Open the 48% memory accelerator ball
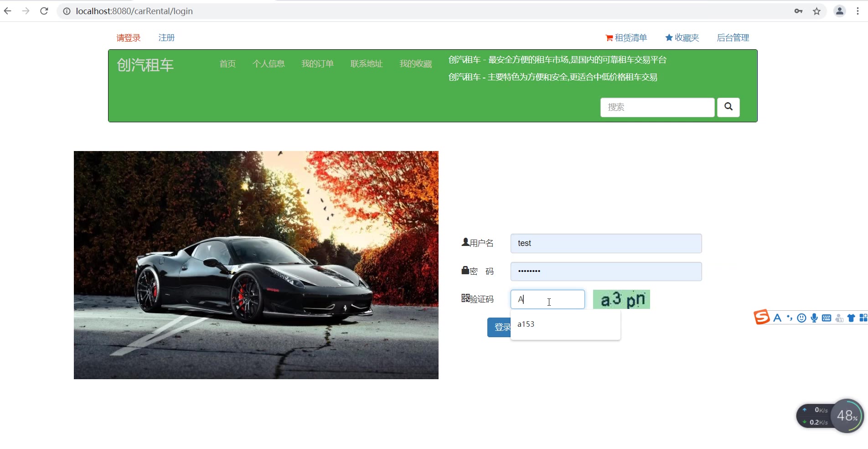Screen dimensions: 868x449 (847, 416)
